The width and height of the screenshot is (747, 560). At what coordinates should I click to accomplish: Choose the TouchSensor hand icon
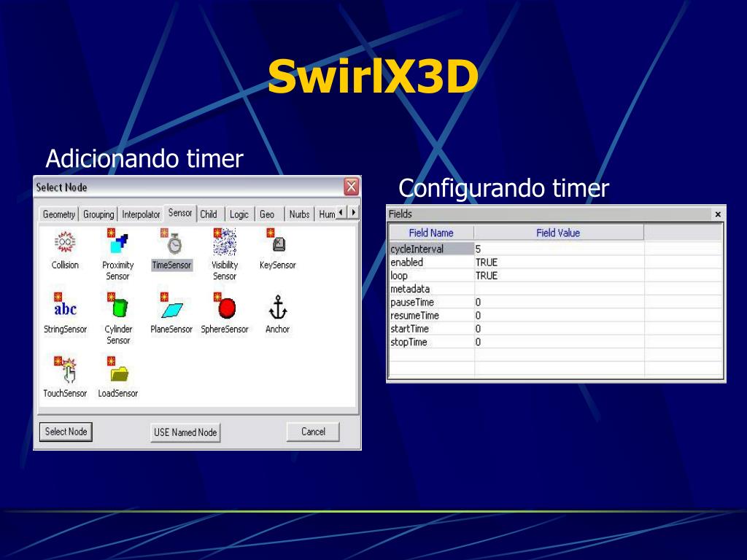pos(65,370)
